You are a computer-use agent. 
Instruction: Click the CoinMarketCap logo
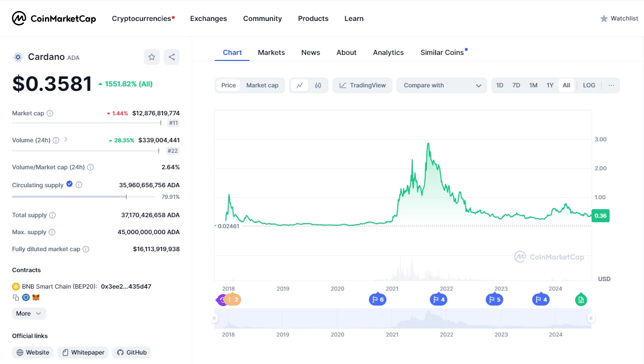pyautogui.click(x=54, y=18)
